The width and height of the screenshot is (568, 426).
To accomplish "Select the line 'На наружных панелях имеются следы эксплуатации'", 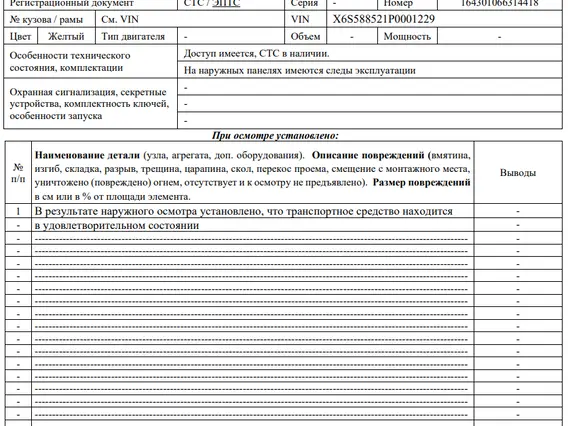I will point(300,70).
